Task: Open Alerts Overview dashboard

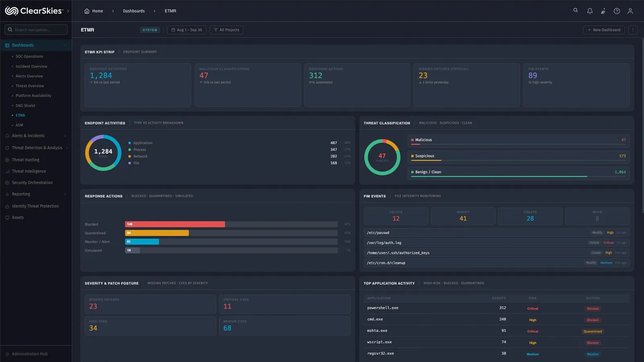Action: pos(29,76)
